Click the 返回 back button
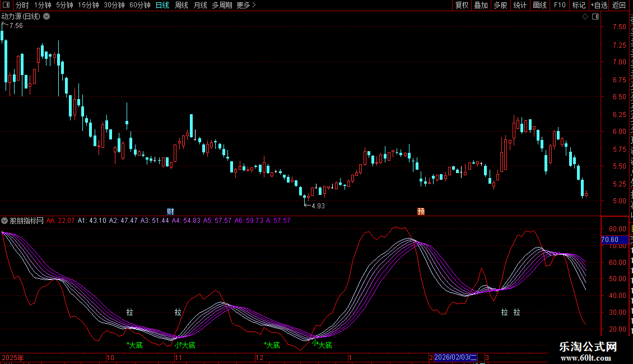 [619, 5]
